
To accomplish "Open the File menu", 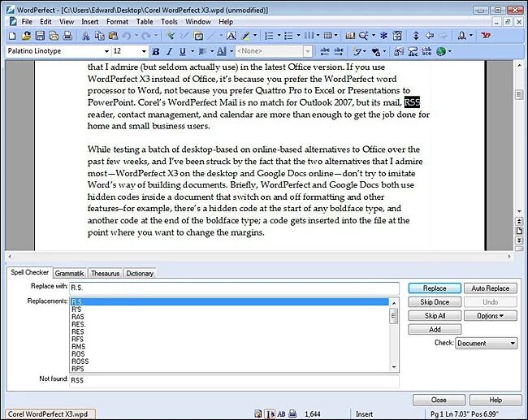I will click(27, 22).
